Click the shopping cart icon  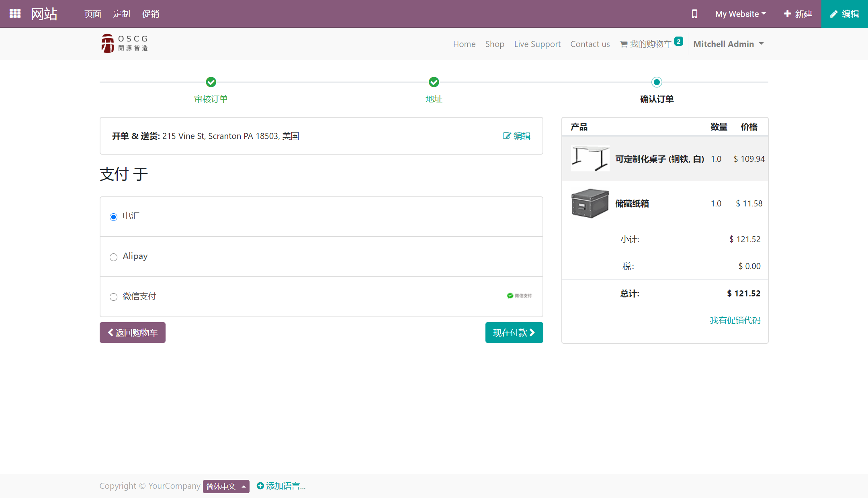coord(624,43)
